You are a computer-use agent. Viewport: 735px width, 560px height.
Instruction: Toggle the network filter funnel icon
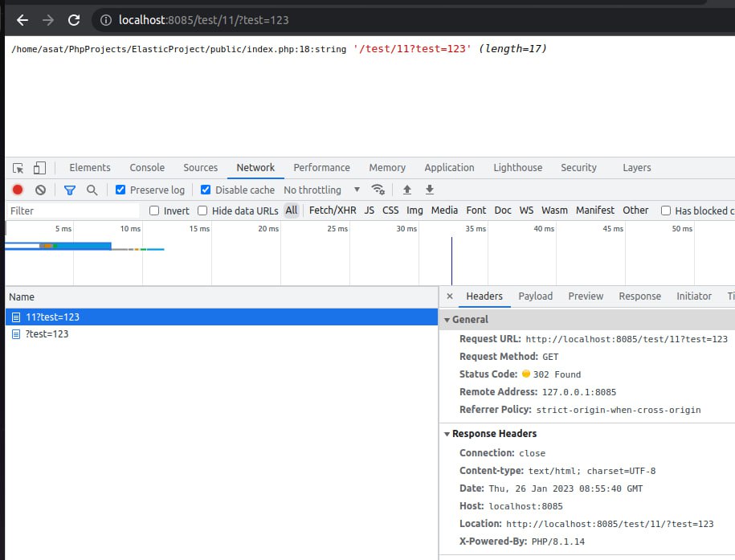point(69,190)
